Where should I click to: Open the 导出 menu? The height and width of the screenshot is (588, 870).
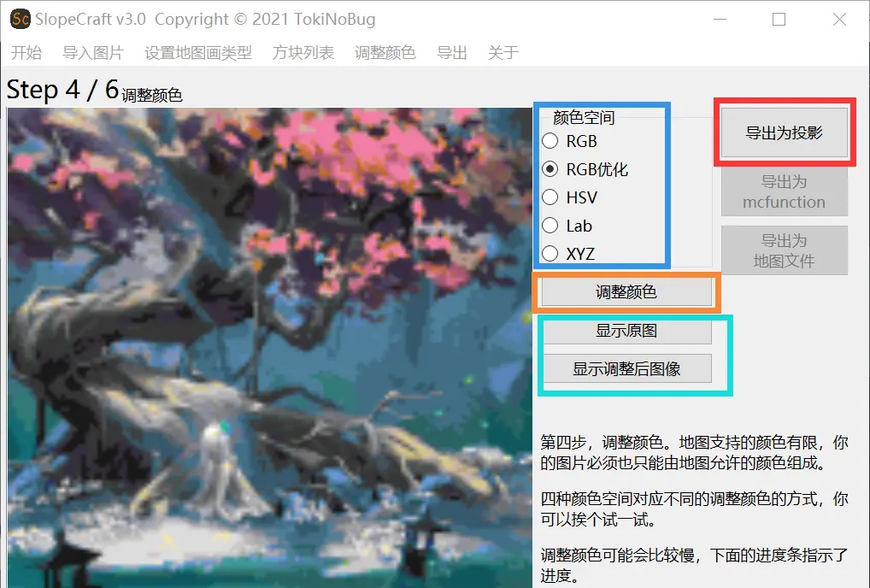[x=451, y=53]
